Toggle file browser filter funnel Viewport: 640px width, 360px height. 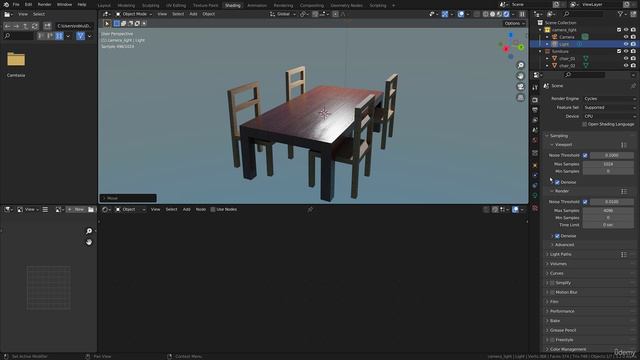pyautogui.click(x=80, y=36)
